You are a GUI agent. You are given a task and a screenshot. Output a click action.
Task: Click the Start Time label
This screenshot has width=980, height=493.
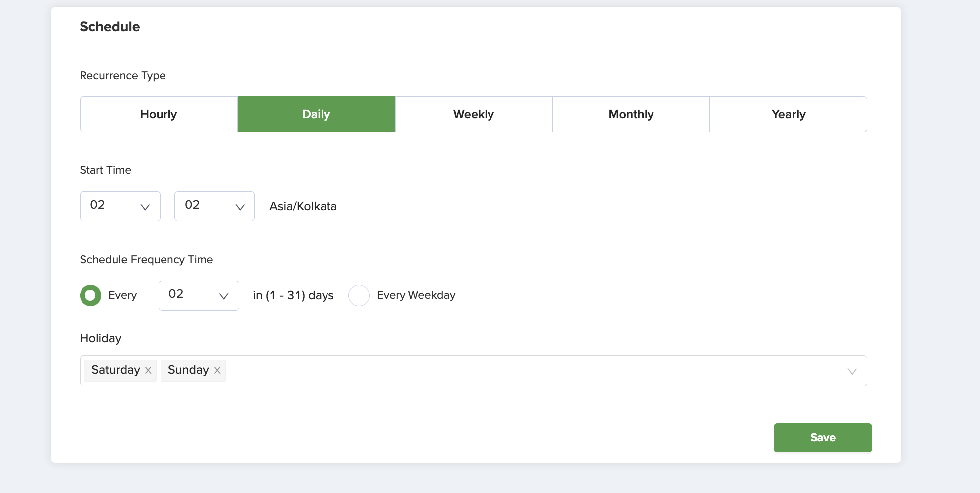click(105, 170)
